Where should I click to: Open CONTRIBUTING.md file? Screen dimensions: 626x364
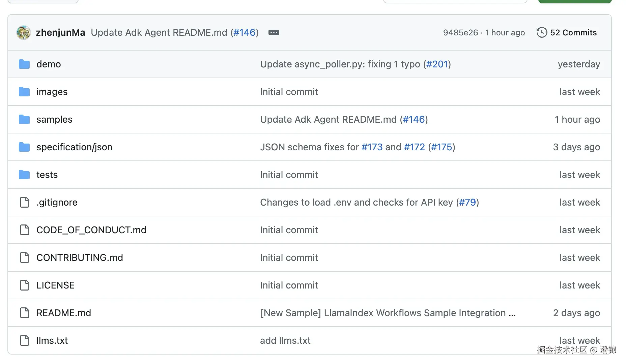click(x=80, y=257)
